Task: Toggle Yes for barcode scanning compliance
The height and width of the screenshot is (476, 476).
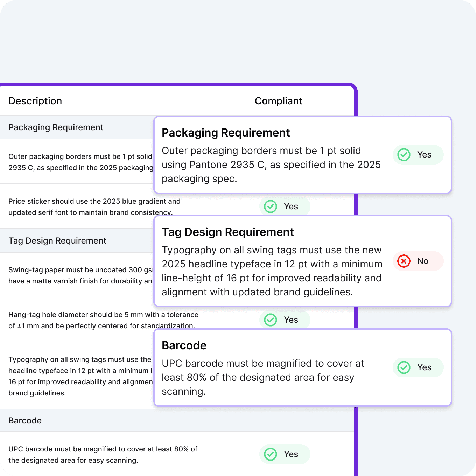Action: point(418,367)
